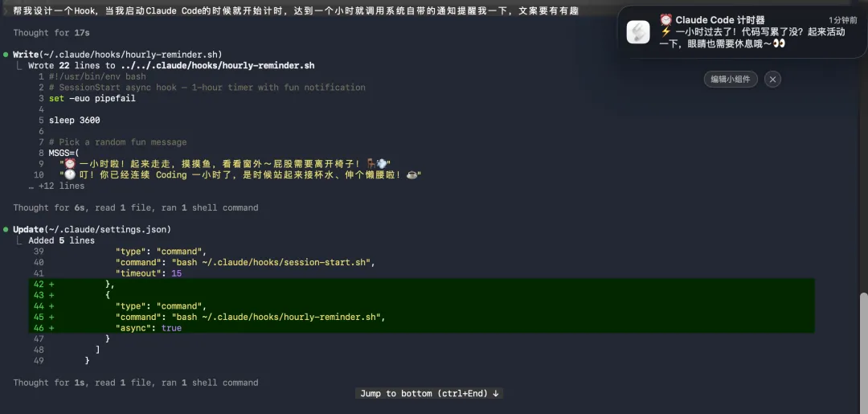Click the Claude Code notification app icon
This screenshot has width=868, height=414.
point(637,31)
